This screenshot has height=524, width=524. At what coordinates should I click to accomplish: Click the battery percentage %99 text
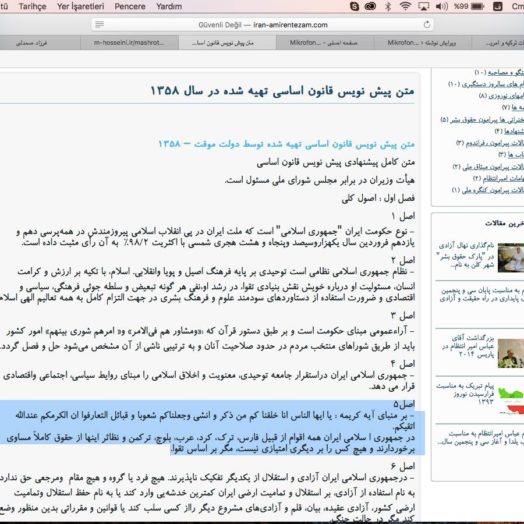461,6
